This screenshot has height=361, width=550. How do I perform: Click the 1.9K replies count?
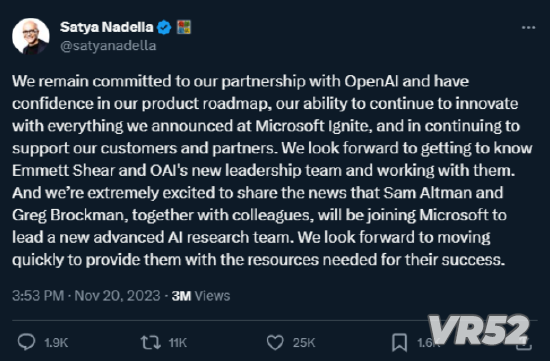(x=56, y=343)
